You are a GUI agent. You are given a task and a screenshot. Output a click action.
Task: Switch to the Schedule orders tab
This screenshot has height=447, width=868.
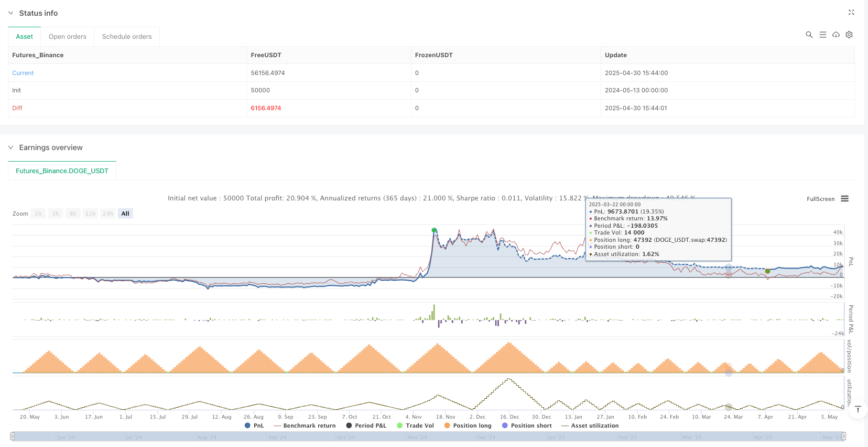(127, 37)
